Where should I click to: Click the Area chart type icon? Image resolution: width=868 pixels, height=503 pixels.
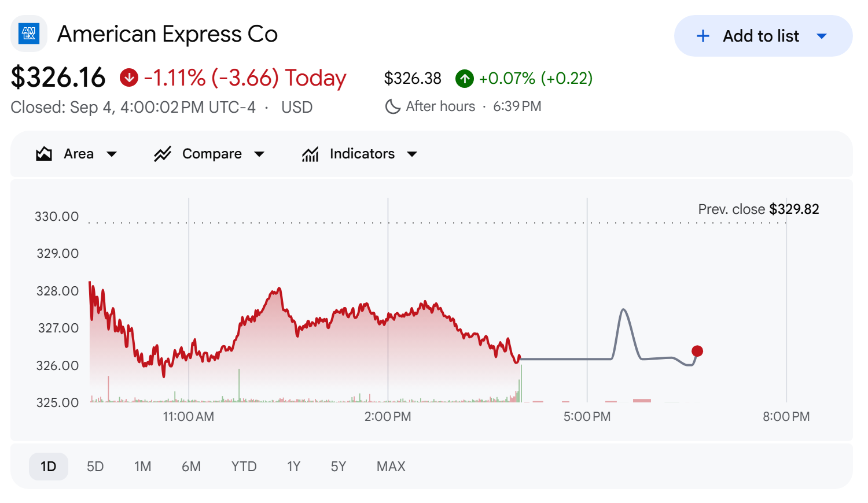click(x=44, y=154)
